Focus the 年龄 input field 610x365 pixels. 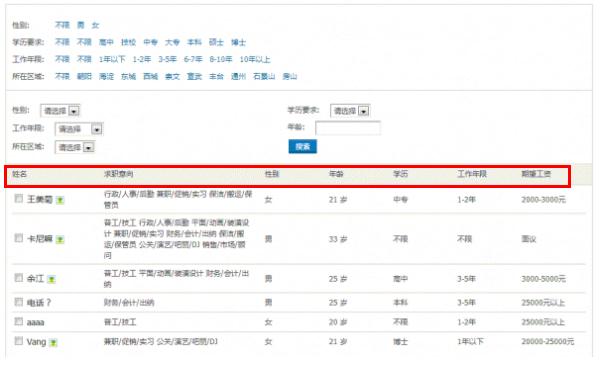coord(348,128)
